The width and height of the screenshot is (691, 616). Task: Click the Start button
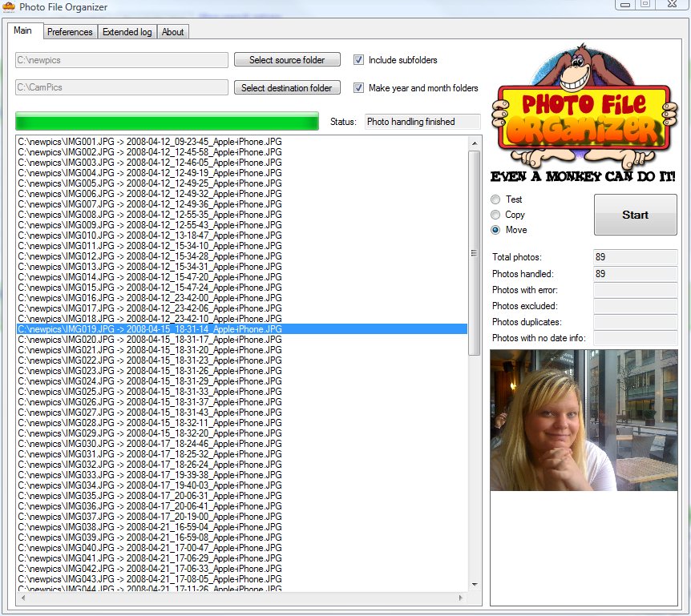635,215
